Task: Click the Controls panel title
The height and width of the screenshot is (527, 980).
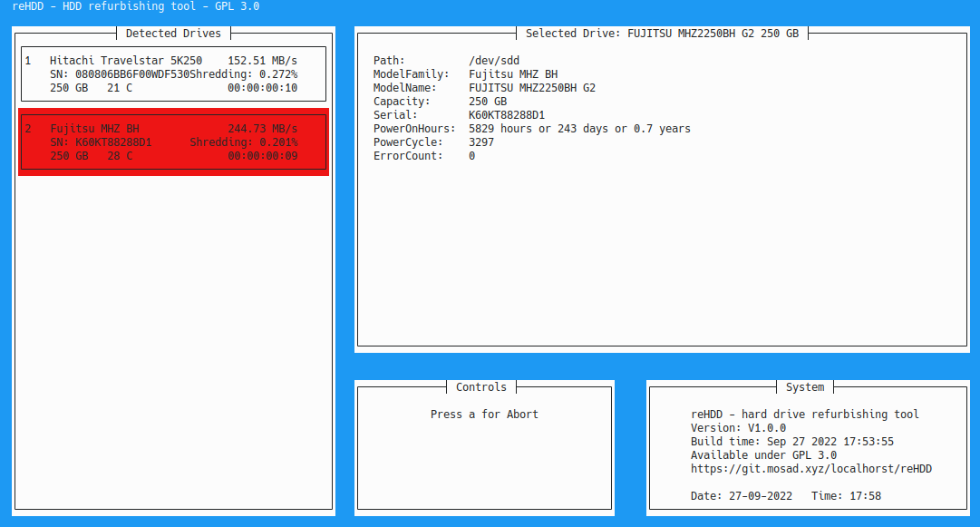Action: click(481, 387)
